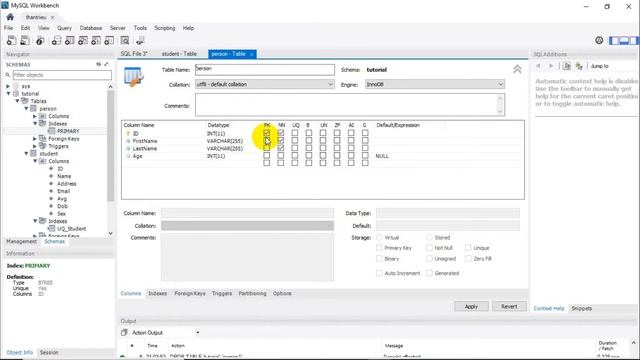Expand Foreign Keys under person table
The width and height of the screenshot is (640, 360).
(x=35, y=139)
